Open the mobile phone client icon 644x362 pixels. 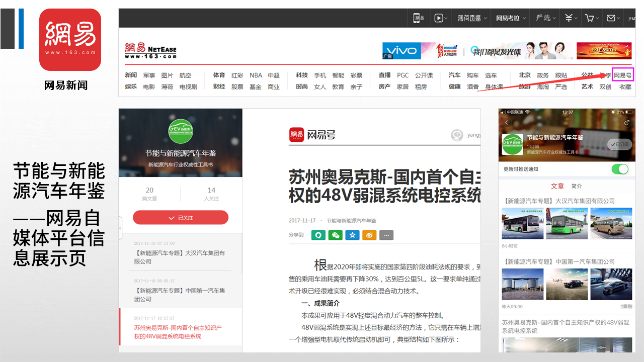pyautogui.click(x=419, y=18)
